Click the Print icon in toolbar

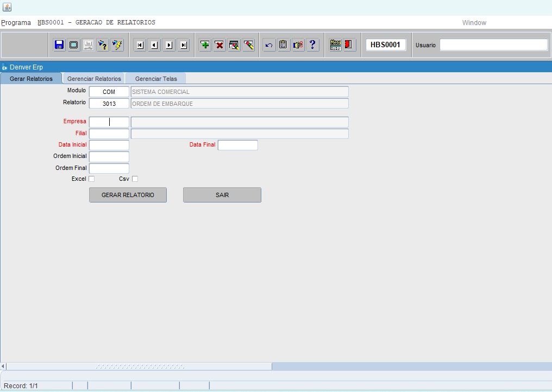coord(88,45)
